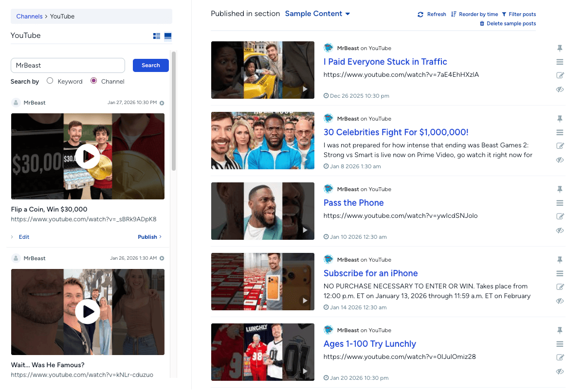The image size is (584, 392).
Task: Click reorder handle for '30 Celebrities Fight' post
Action: coord(560,132)
